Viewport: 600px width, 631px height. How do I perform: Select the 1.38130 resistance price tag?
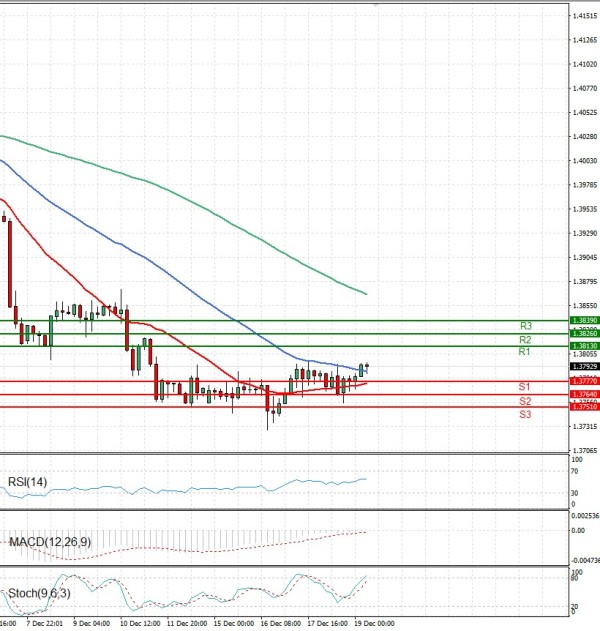pyautogui.click(x=584, y=345)
